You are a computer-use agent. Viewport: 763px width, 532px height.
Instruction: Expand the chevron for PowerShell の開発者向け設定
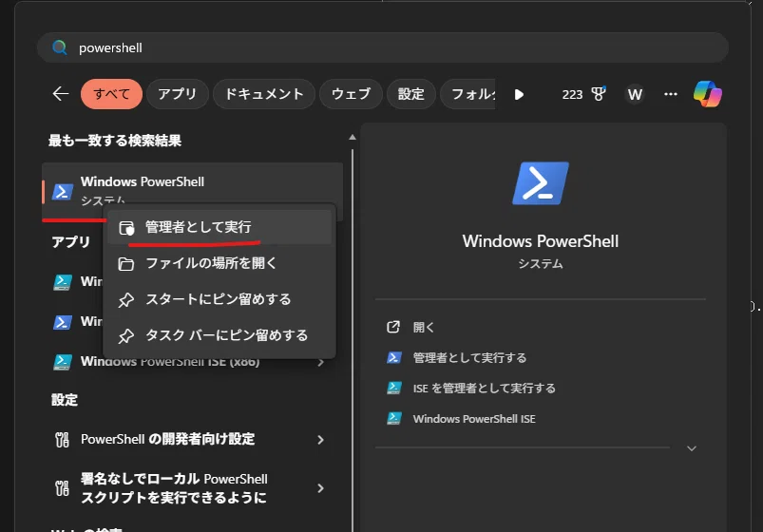click(x=320, y=440)
